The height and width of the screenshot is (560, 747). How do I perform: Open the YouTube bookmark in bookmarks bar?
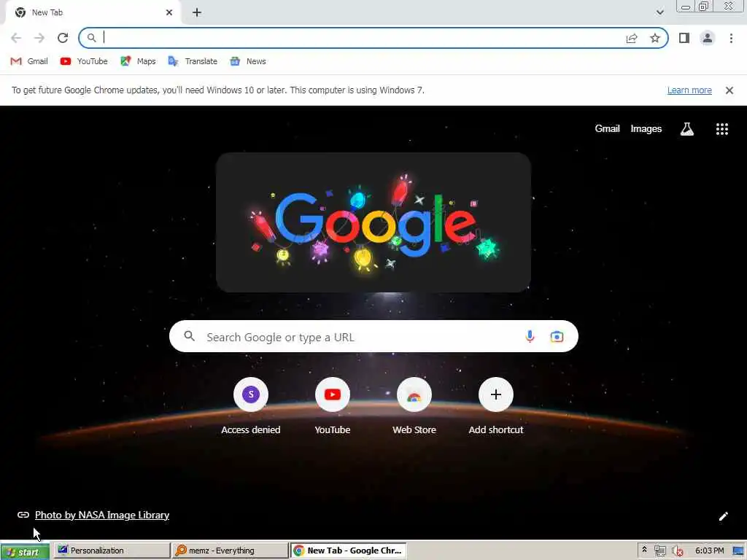click(x=84, y=61)
